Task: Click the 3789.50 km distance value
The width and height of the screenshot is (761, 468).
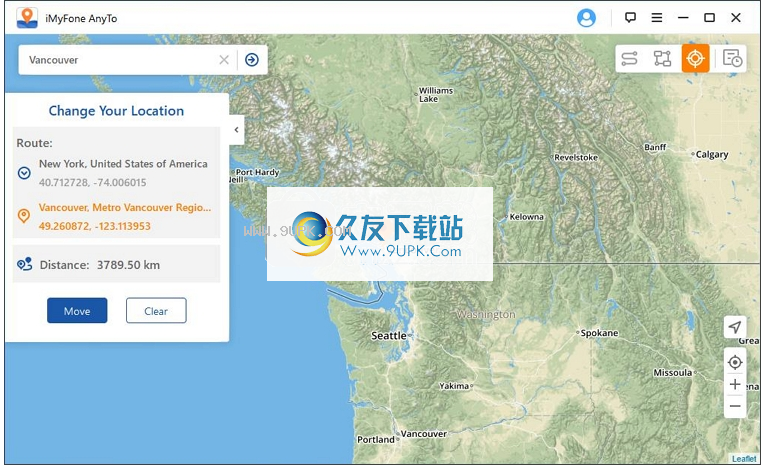Action: click(129, 265)
